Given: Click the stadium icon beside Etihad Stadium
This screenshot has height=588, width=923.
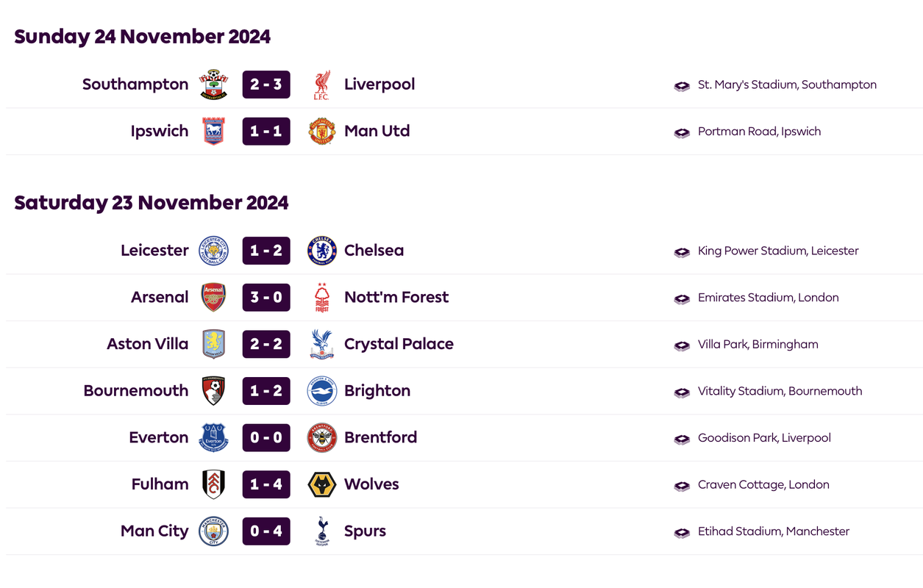Looking at the screenshot, I should pos(682,532).
